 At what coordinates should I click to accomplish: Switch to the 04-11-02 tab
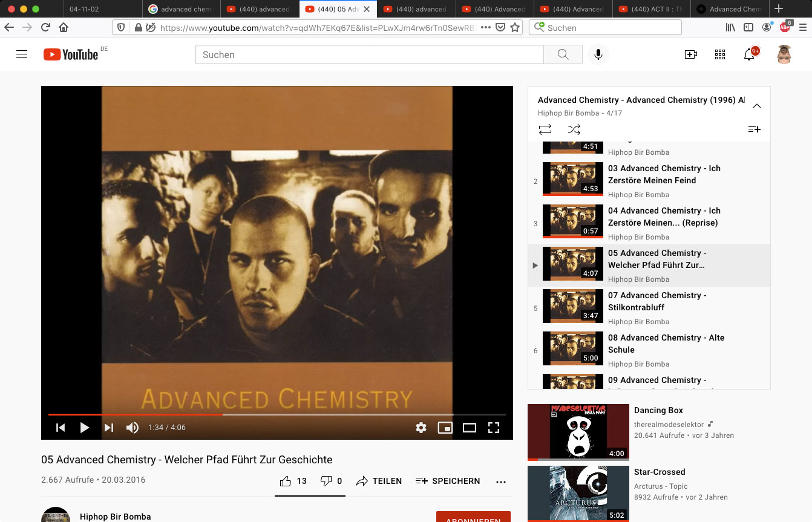click(102, 9)
